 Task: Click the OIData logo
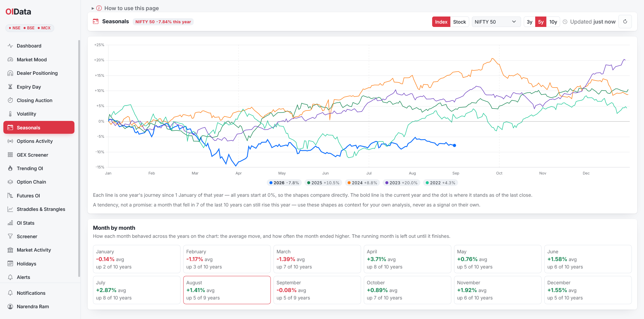click(x=18, y=12)
